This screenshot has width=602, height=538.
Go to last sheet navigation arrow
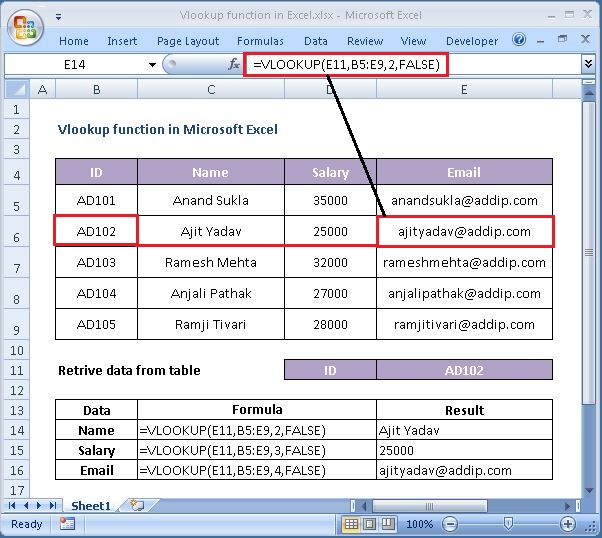click(53, 506)
